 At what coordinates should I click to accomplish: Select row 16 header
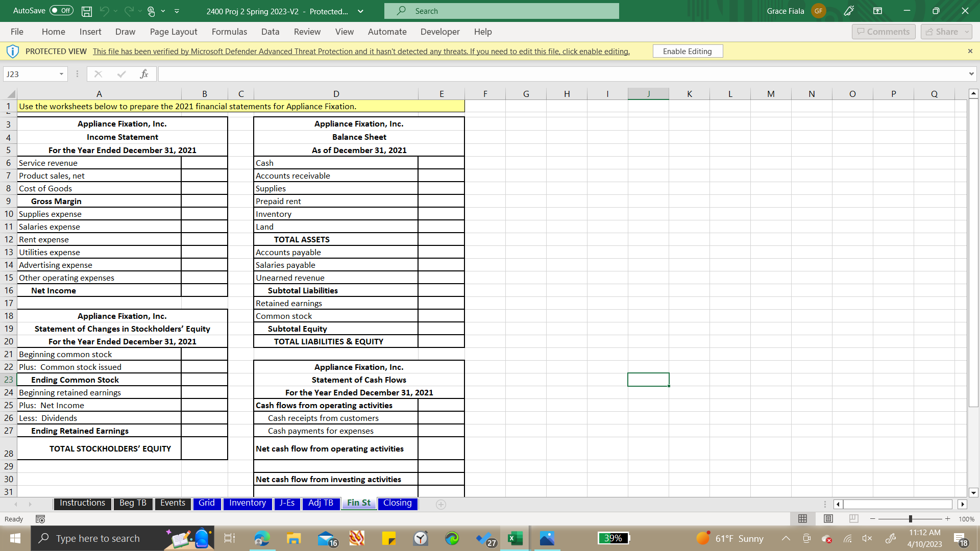(x=9, y=290)
